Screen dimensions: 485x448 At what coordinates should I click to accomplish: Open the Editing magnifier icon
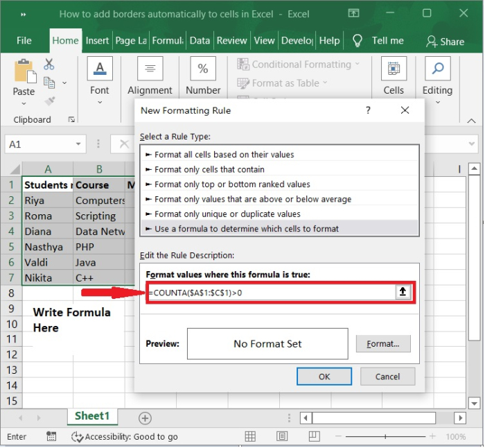(437, 69)
